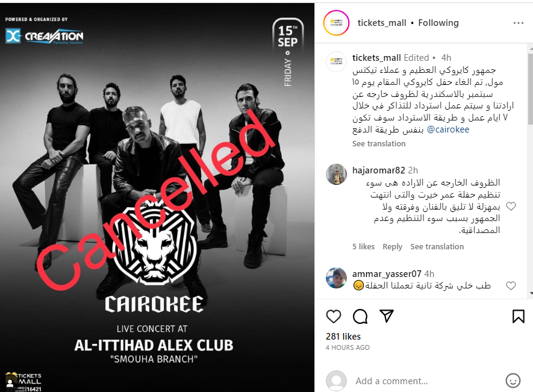Share the post via paper plane icon
533x392 pixels.
click(387, 316)
